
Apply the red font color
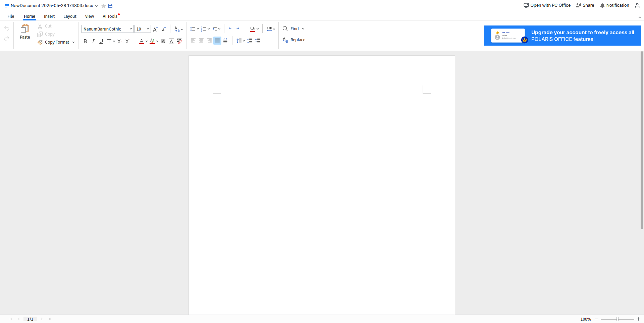coord(142,41)
